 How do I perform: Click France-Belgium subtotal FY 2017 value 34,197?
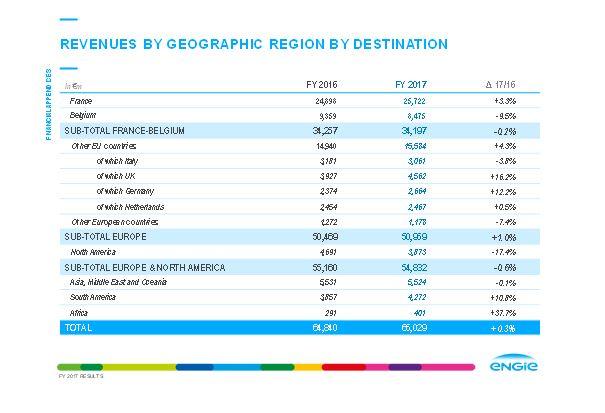coord(414,131)
